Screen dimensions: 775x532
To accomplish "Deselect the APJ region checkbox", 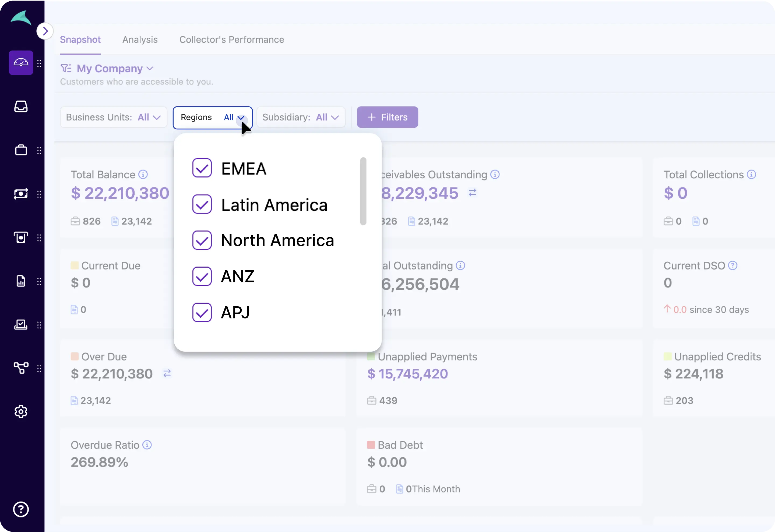I will tap(202, 312).
